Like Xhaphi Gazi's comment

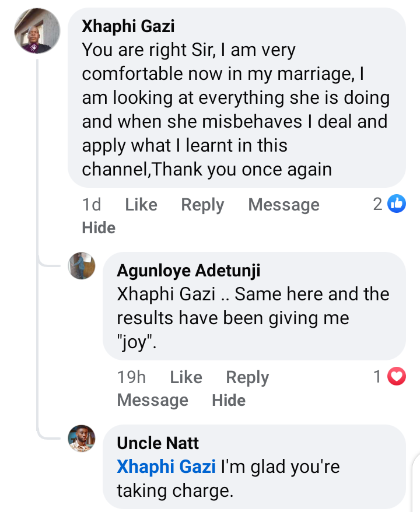click(141, 205)
